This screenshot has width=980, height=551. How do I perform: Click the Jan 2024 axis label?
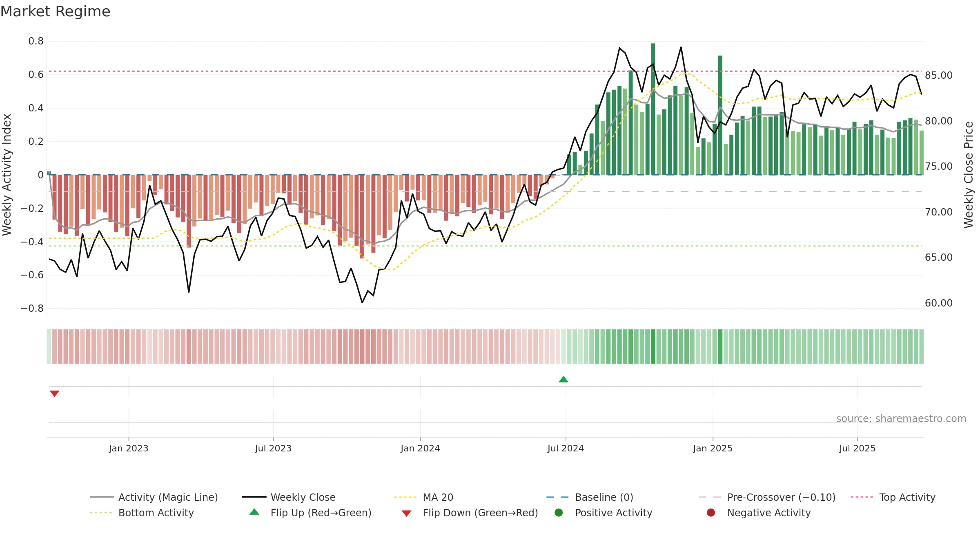[x=420, y=448]
